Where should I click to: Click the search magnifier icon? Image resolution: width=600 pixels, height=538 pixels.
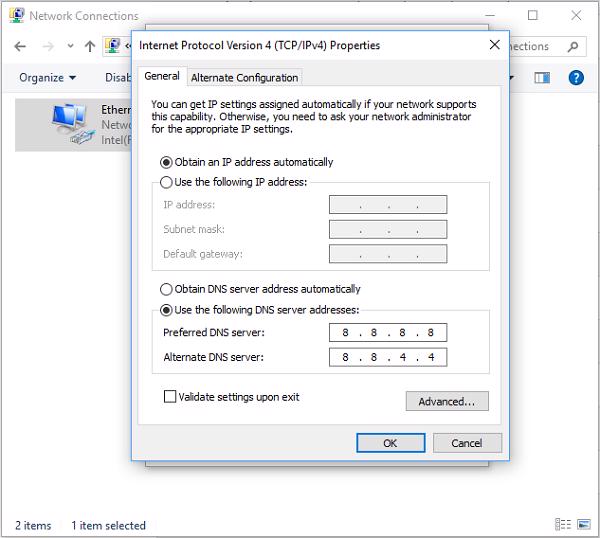pyautogui.click(x=574, y=46)
